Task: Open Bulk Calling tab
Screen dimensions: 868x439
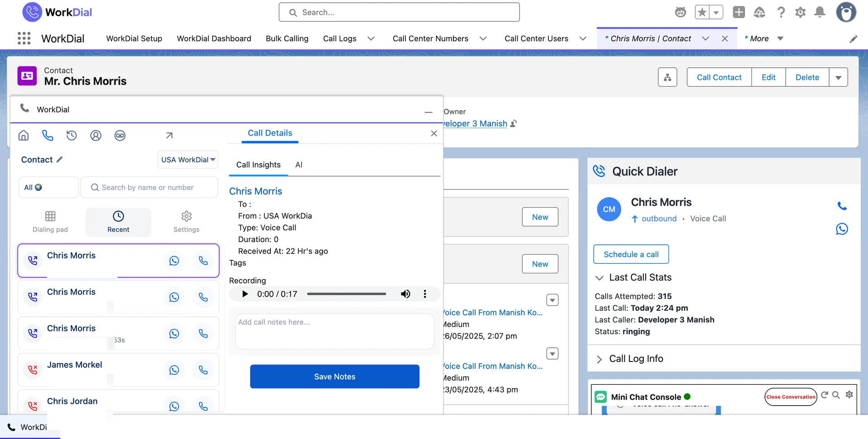Action: (x=287, y=39)
